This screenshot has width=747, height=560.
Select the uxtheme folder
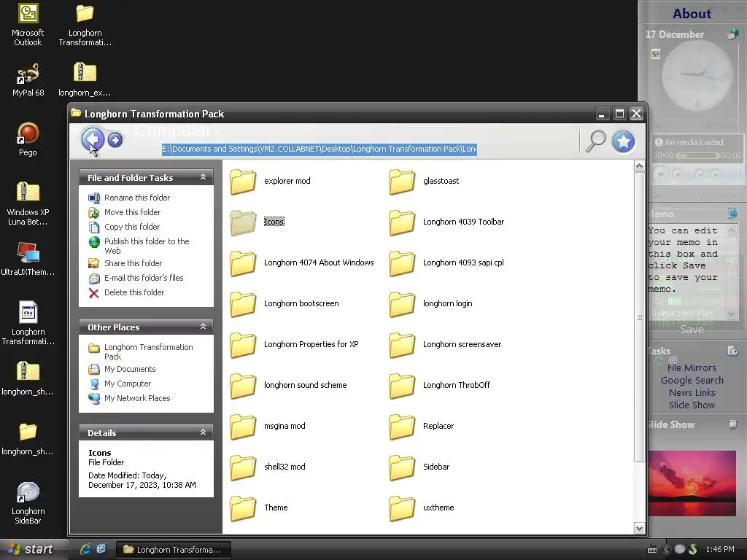pyautogui.click(x=422, y=507)
